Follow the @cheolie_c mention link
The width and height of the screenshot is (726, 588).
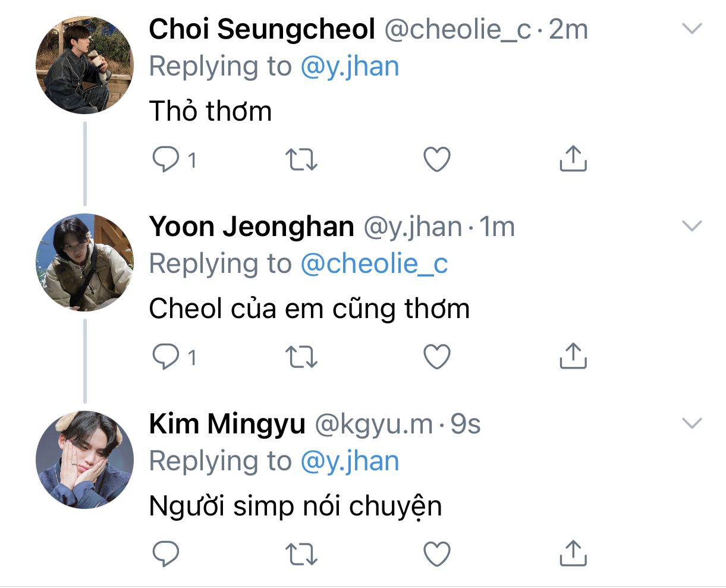pyautogui.click(x=374, y=264)
